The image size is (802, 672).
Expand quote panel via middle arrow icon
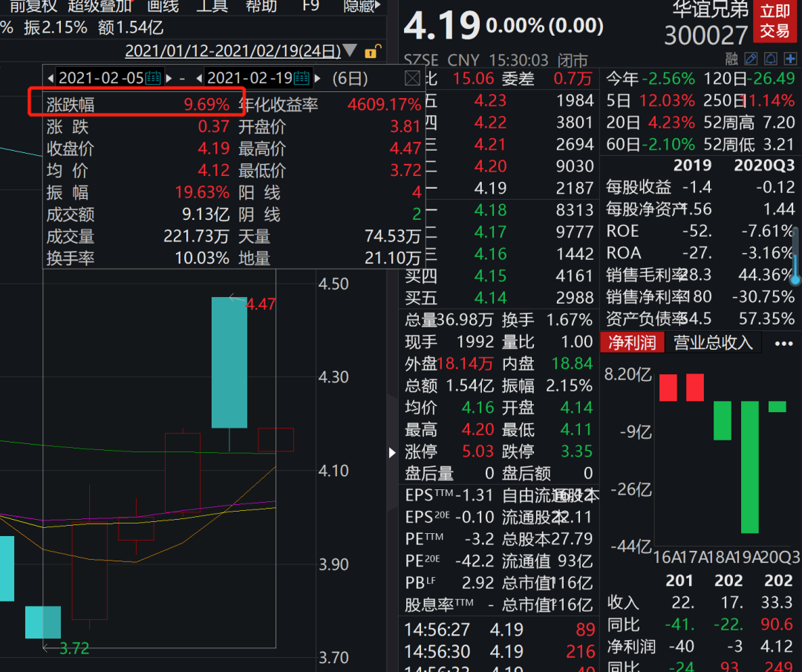tap(392, 453)
